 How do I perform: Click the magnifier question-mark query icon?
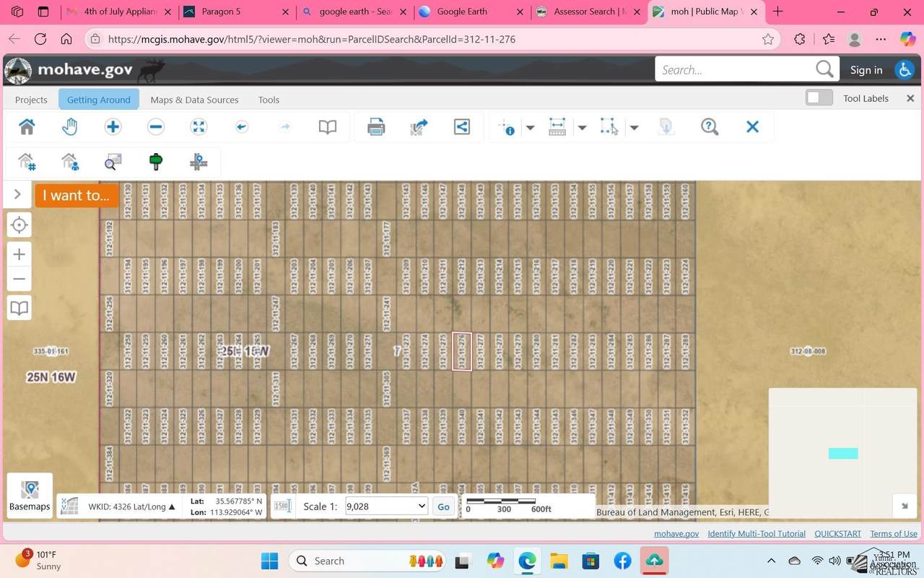[710, 127]
